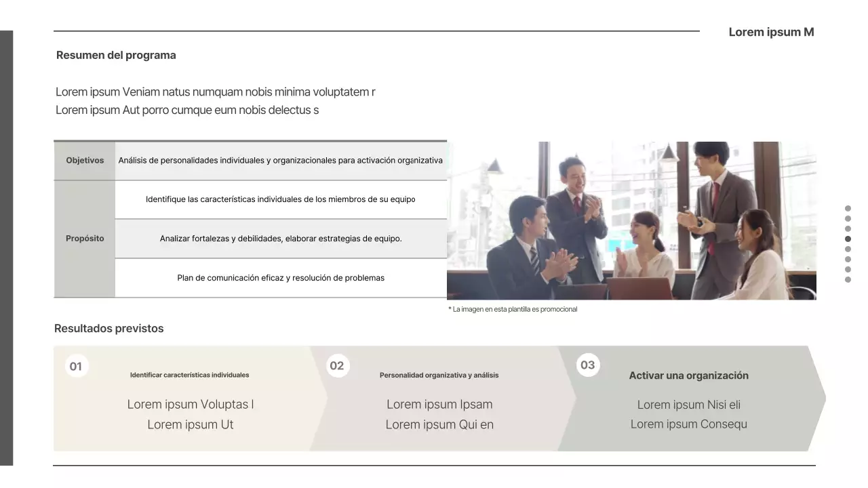Click the promotional image caption note
This screenshot has width=868, height=488.
click(513, 310)
